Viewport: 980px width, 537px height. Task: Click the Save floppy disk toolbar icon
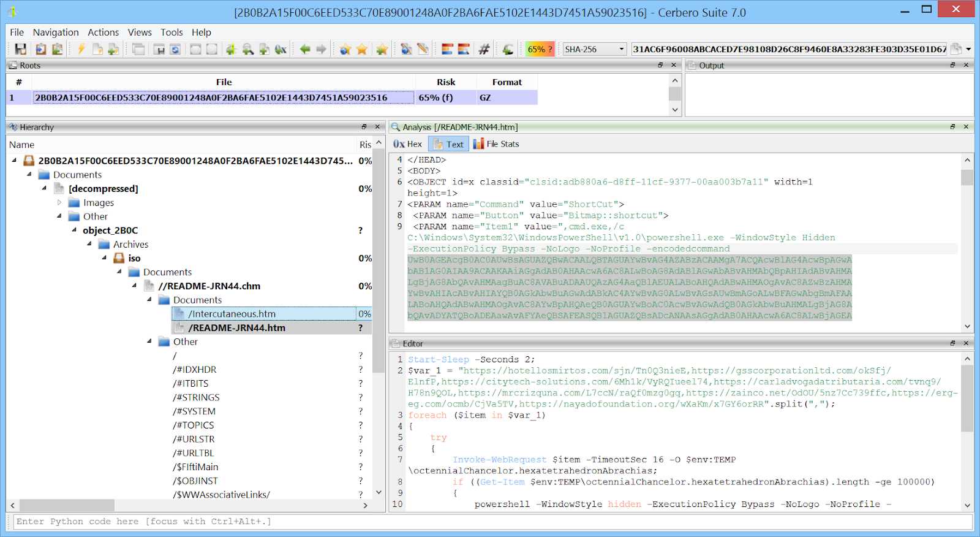(x=21, y=49)
